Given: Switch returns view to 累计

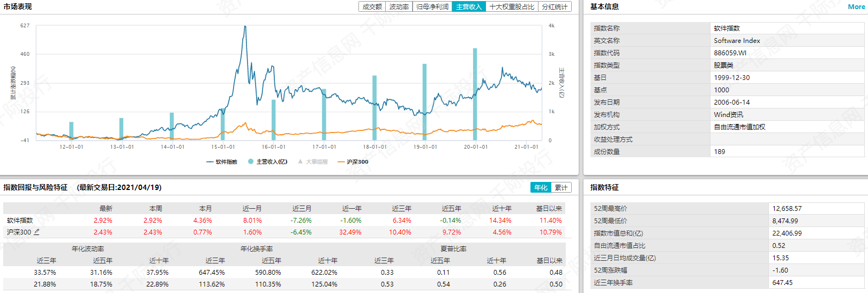Looking at the screenshot, I should pos(561,187).
